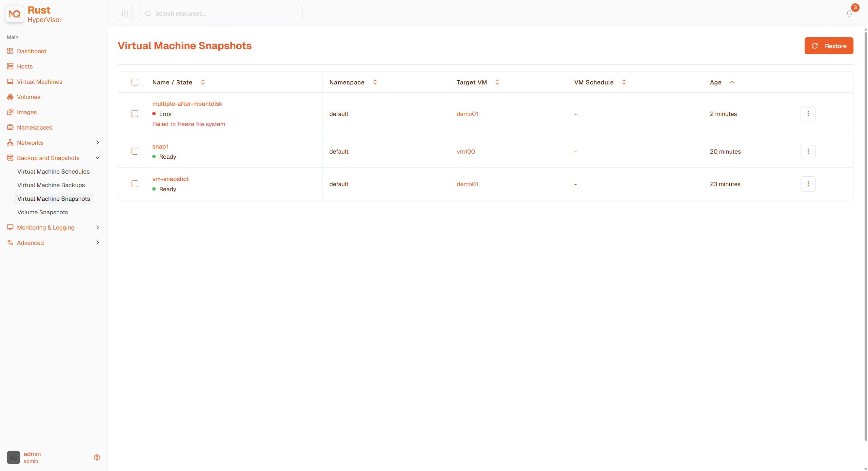Click the Monitoring & Logging monitor icon
868x471 pixels.
[x=10, y=227]
